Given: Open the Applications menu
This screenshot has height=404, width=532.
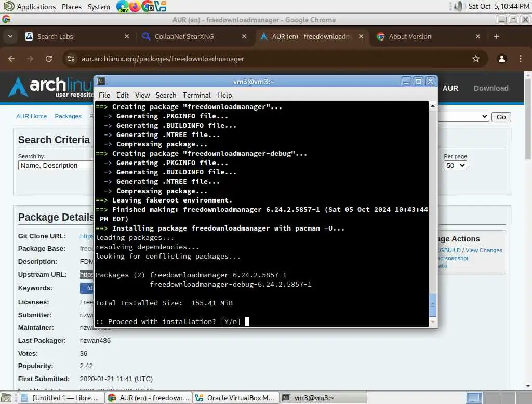Looking at the screenshot, I should [x=36, y=7].
